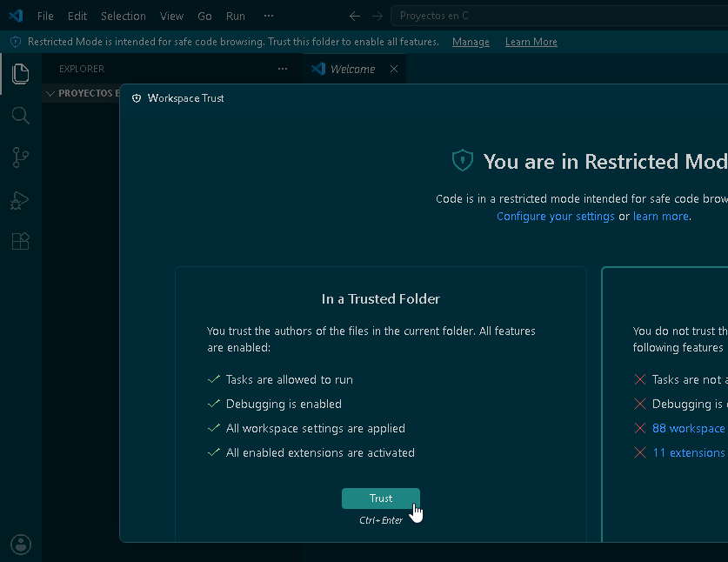Click Manage in the Restricted Mode banner
This screenshot has height=562, width=728.
471,42
